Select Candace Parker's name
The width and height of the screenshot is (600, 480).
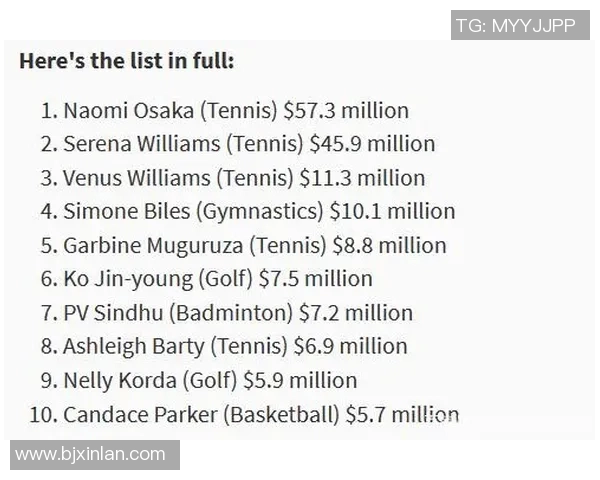(129, 414)
